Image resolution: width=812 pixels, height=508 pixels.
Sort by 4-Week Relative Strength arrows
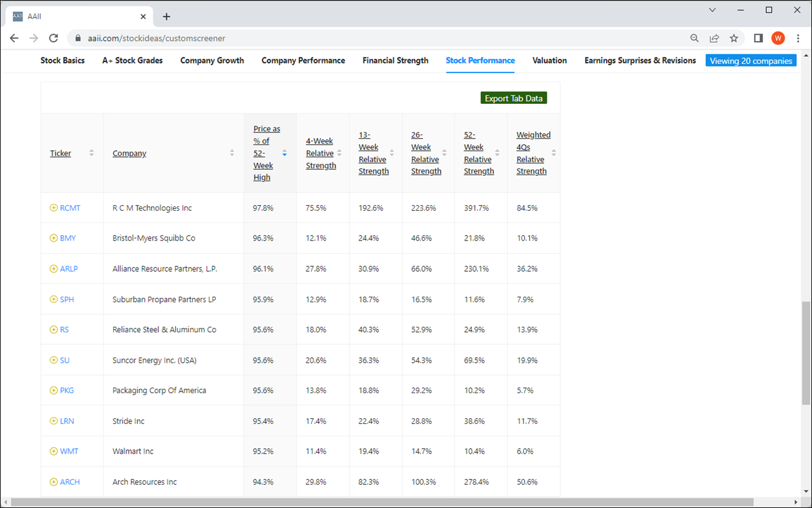tap(340, 153)
